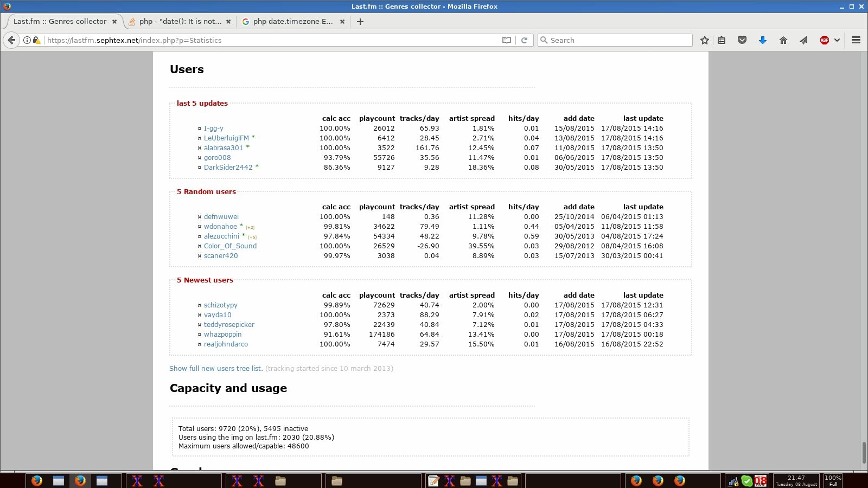The height and width of the screenshot is (488, 868).
Task: Open the Pocket toolbar icon
Action: [x=742, y=40]
